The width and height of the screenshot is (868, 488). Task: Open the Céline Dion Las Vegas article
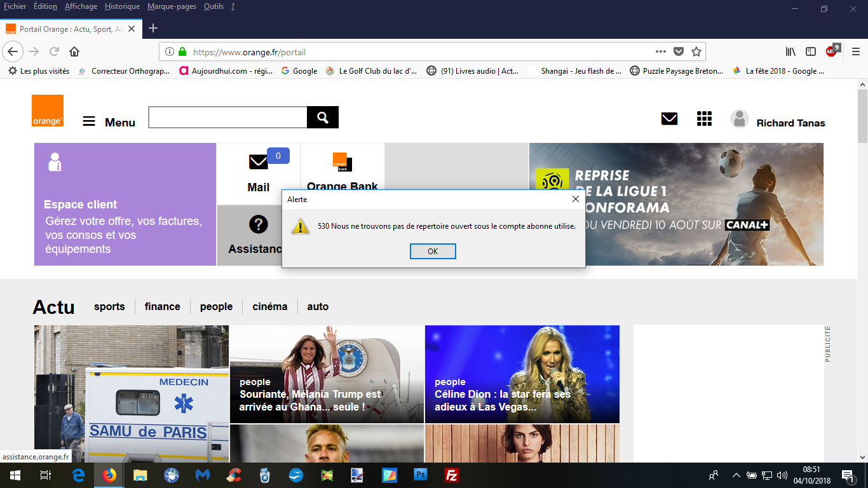pos(522,374)
